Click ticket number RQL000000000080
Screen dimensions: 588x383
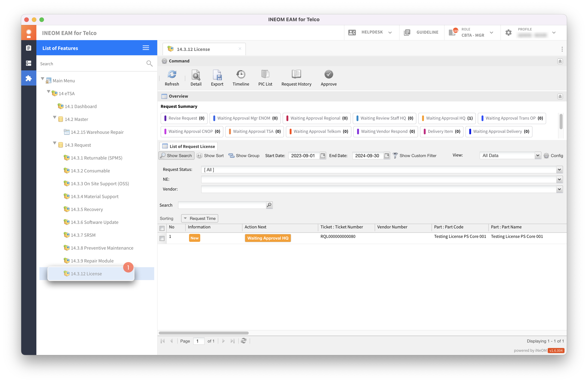click(338, 236)
